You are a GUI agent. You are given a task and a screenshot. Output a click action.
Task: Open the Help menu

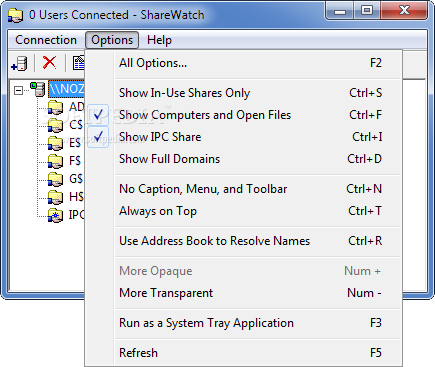[159, 40]
